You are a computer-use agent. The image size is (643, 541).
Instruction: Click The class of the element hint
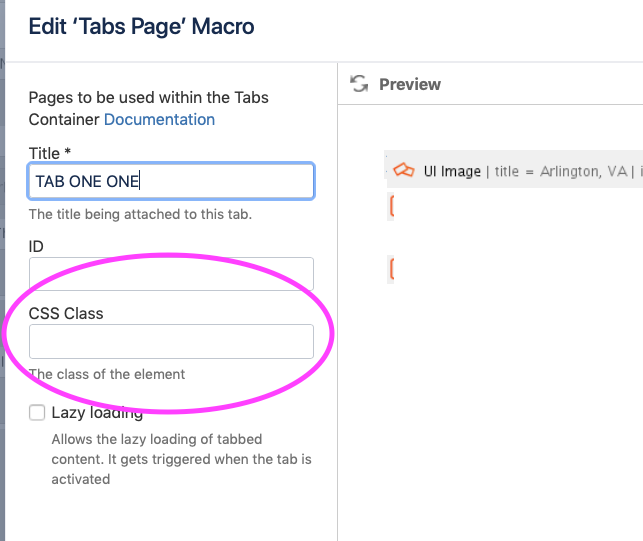107,374
